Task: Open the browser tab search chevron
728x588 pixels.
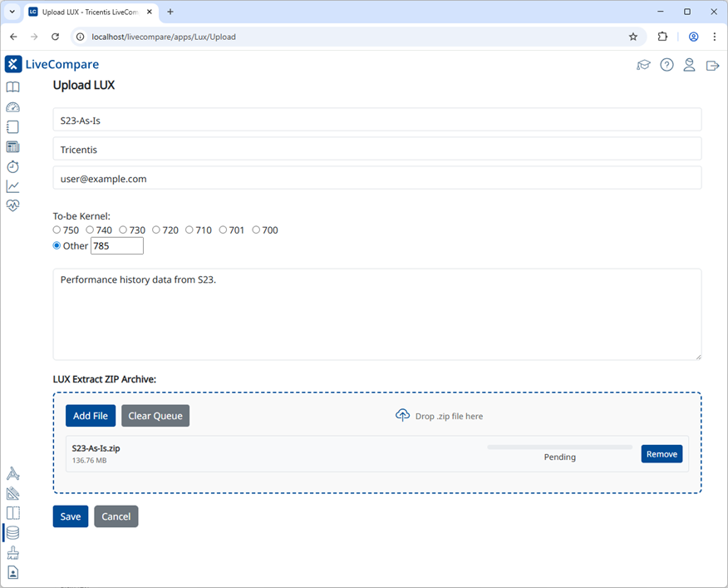Action: pyautogui.click(x=11, y=12)
